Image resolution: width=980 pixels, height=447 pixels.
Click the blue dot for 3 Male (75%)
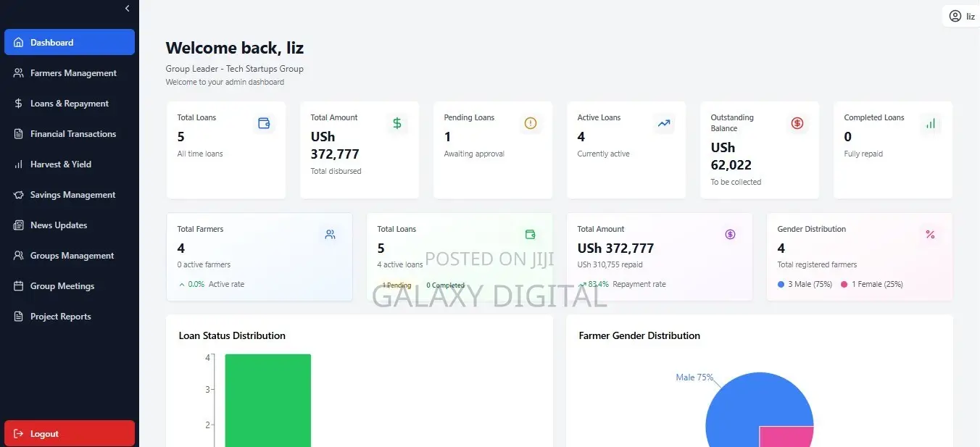pyautogui.click(x=781, y=285)
